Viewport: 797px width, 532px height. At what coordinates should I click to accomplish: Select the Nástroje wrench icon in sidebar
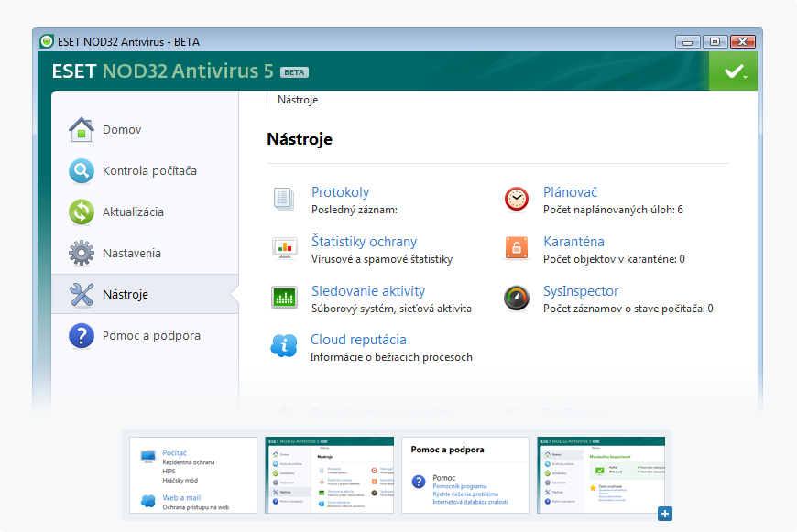82,295
